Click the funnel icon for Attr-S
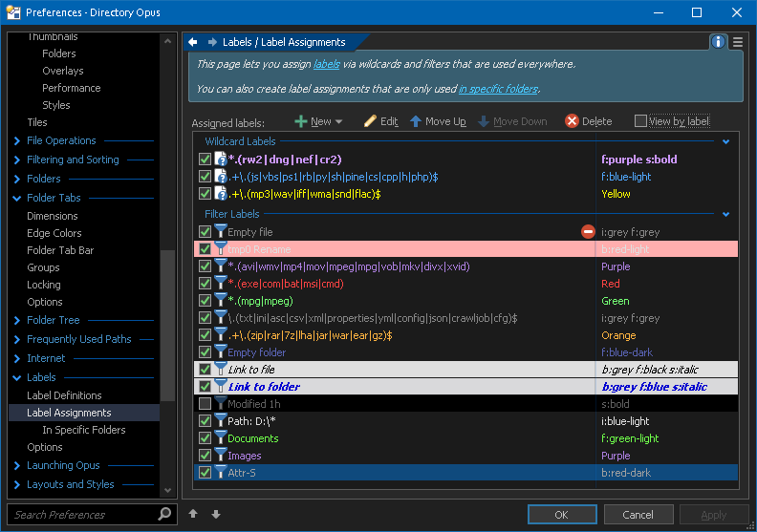757x532 pixels. 220,472
